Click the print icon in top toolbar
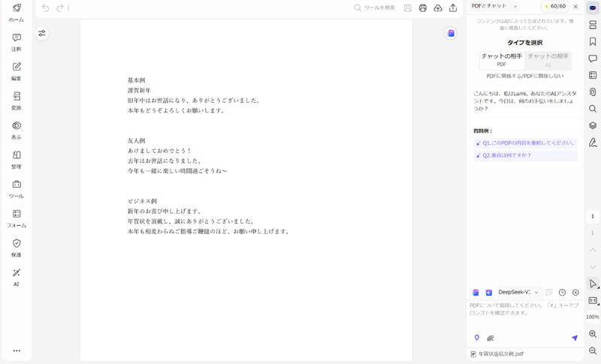 pos(423,8)
